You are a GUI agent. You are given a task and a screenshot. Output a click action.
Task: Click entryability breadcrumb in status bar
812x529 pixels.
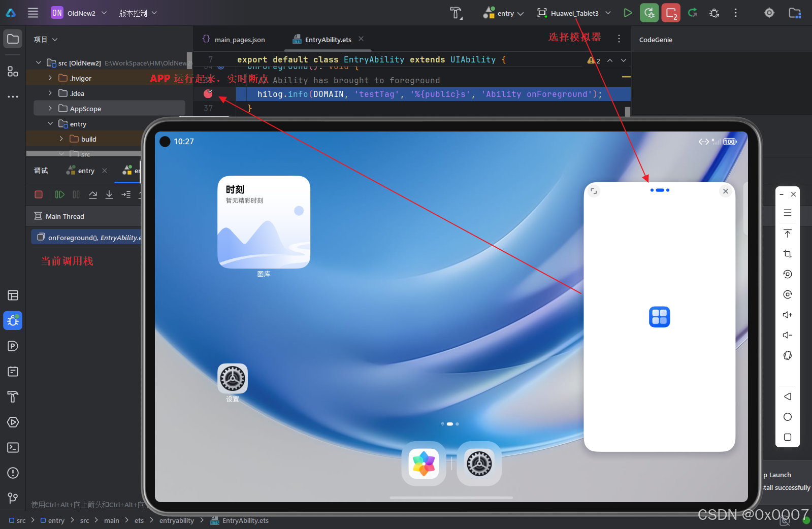(177, 520)
